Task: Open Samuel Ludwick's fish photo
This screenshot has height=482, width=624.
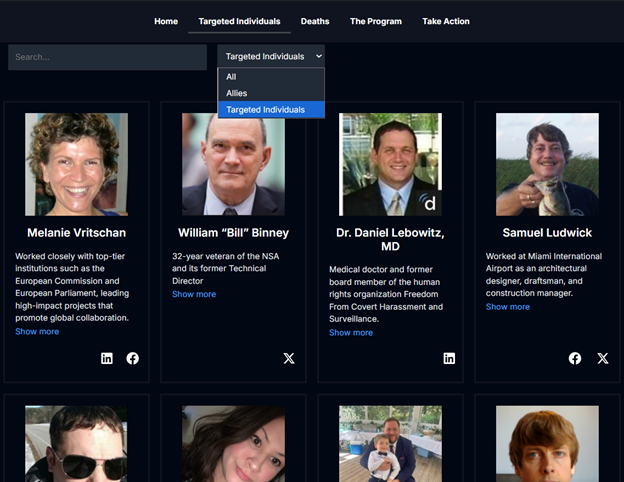Action: 547,164
